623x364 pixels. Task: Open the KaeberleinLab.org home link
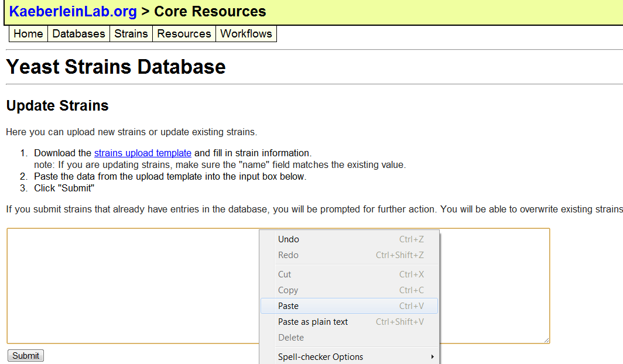point(73,11)
